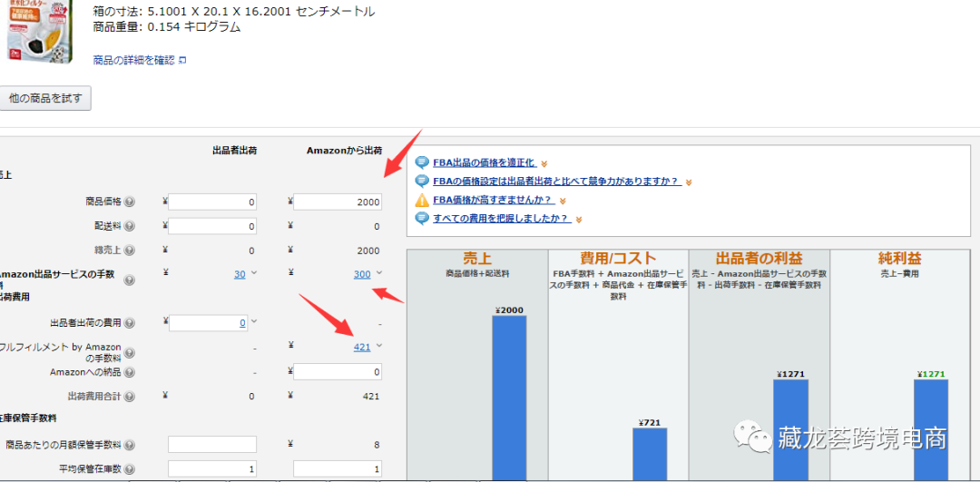Click the 純利益 chart heading
This screenshot has height=482, width=980.
click(x=901, y=258)
